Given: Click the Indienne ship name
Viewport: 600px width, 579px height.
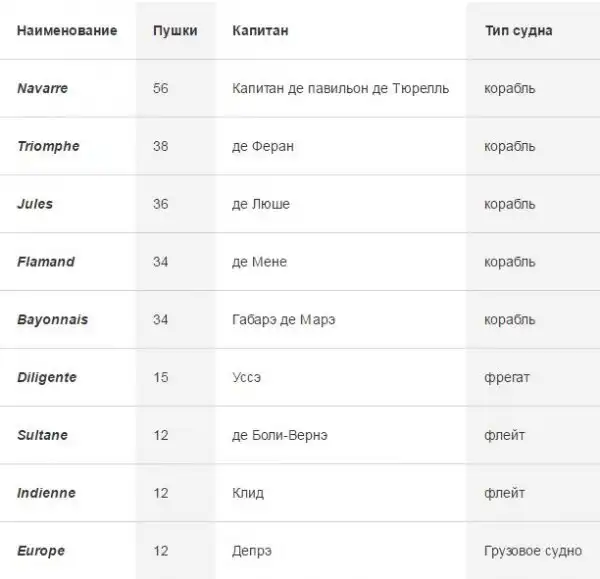Looking at the screenshot, I should click(x=46, y=493).
